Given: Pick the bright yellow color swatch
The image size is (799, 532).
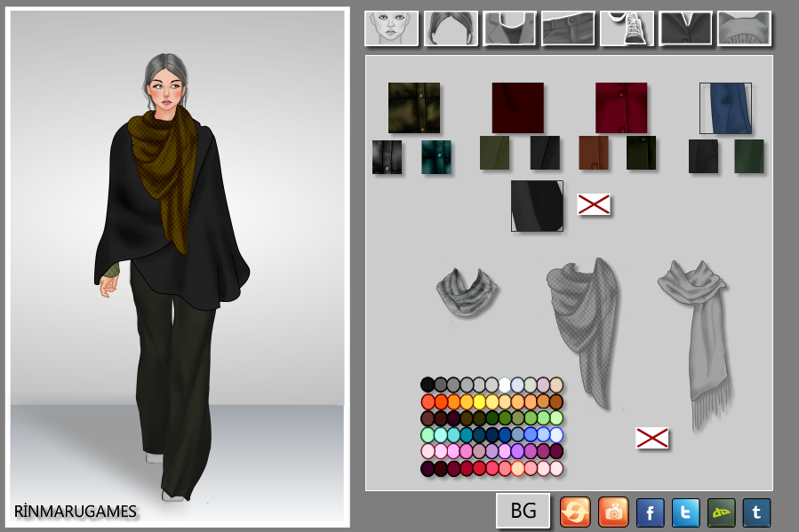Looking at the screenshot, I should point(479,401).
